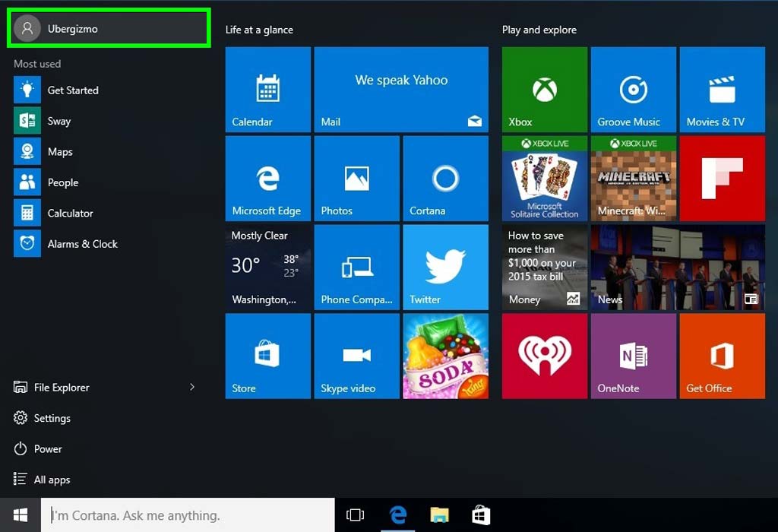Click the Cortana search box

pos(188,515)
